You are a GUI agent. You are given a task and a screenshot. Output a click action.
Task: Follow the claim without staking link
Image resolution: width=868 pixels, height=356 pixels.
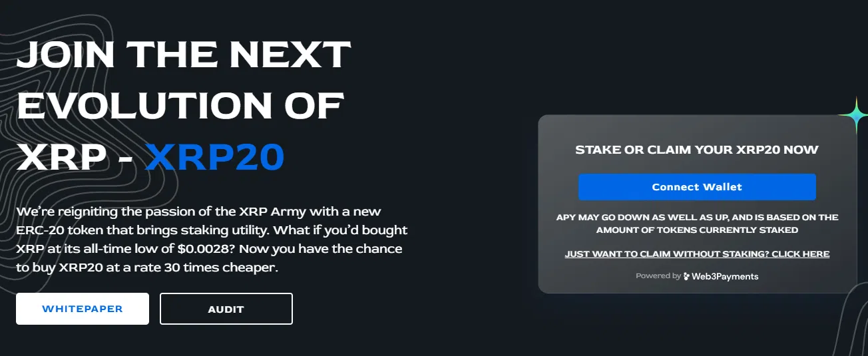[x=696, y=254]
